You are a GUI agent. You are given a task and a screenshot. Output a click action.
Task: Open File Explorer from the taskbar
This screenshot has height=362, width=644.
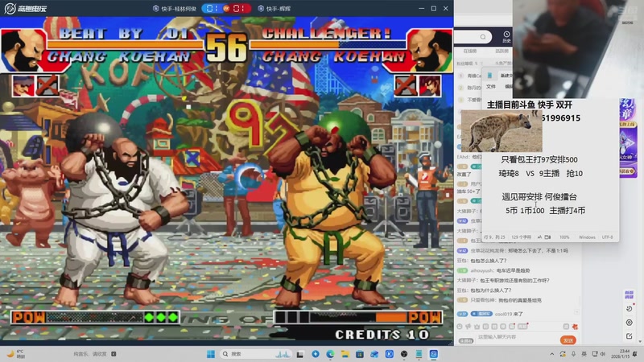point(345,354)
